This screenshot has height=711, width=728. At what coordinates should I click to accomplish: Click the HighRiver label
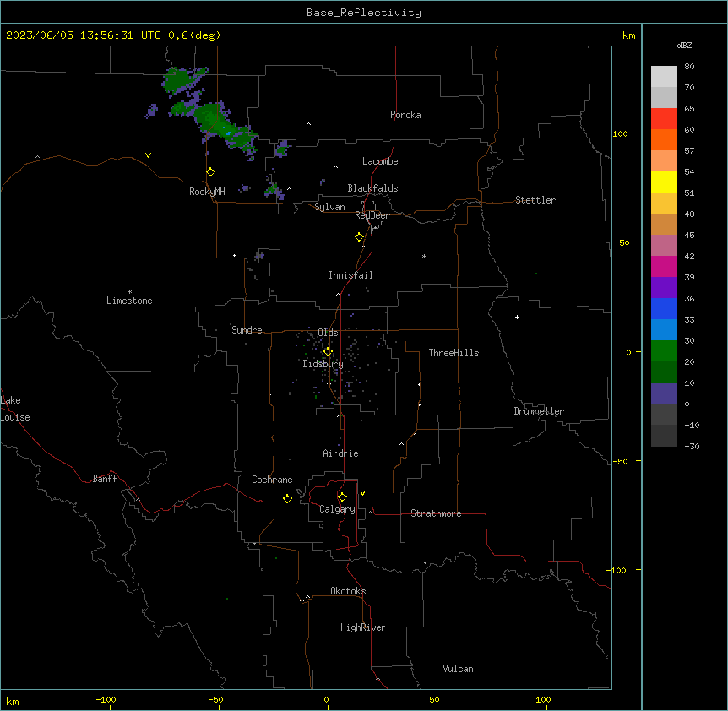click(363, 627)
